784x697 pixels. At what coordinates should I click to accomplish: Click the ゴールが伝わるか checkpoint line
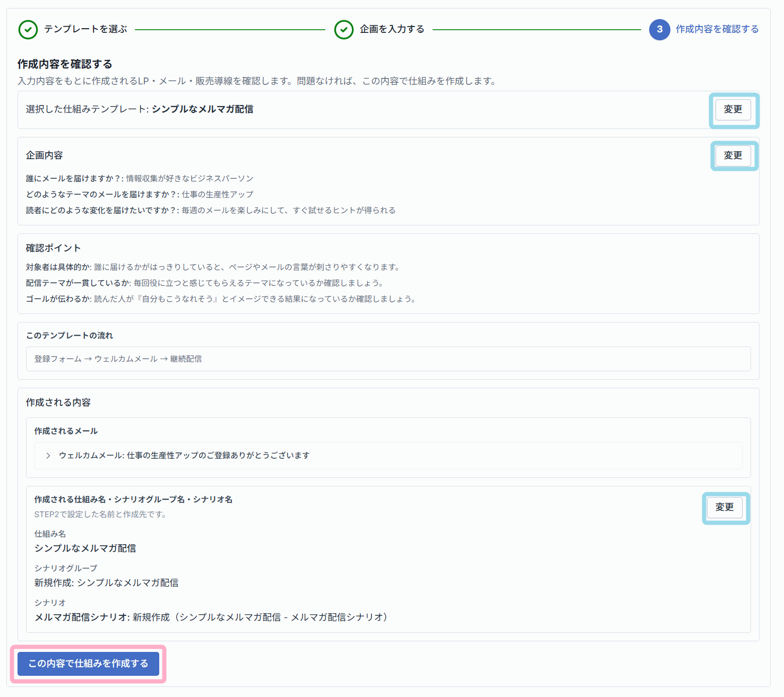point(221,299)
